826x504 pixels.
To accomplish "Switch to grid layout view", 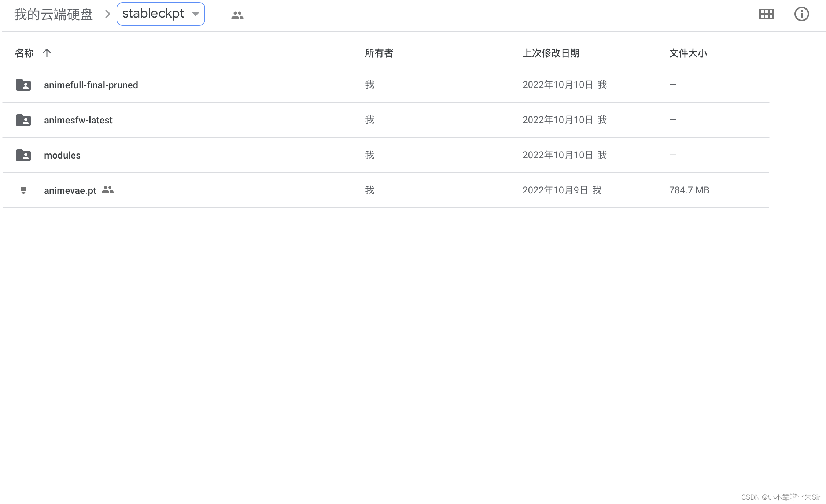I will click(x=766, y=14).
